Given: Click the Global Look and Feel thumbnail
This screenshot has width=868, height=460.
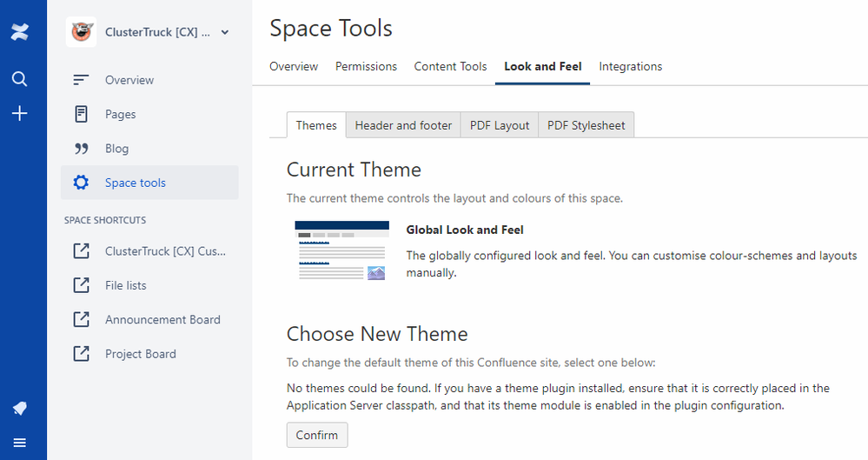Looking at the screenshot, I should 340,250.
